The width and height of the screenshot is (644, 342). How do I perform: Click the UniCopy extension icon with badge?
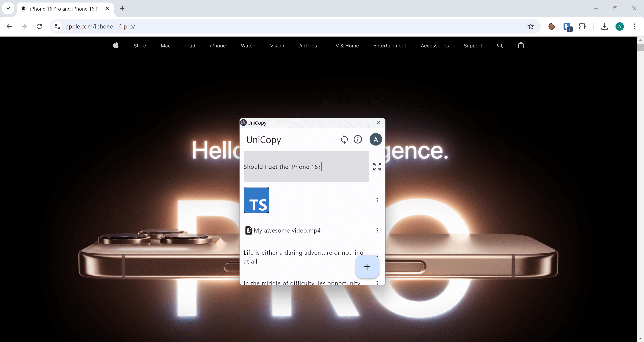[x=567, y=26]
